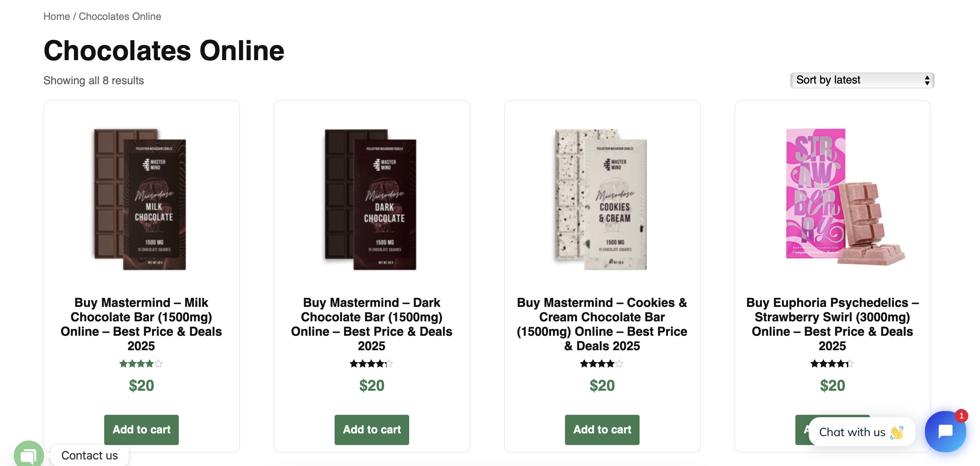Open Mastermind Milk Chocolate Bar product image
The width and height of the screenshot is (980, 466).
click(141, 199)
